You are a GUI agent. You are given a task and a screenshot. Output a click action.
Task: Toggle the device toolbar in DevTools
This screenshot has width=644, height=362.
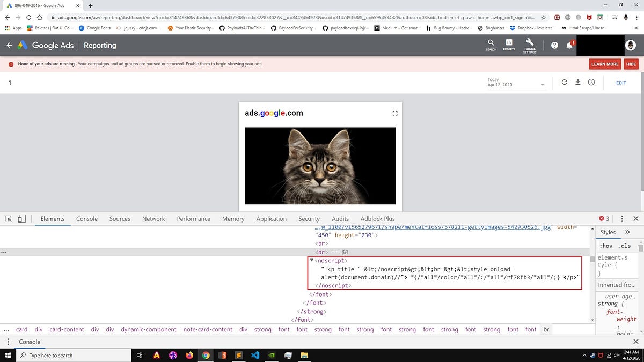pyautogui.click(x=21, y=219)
